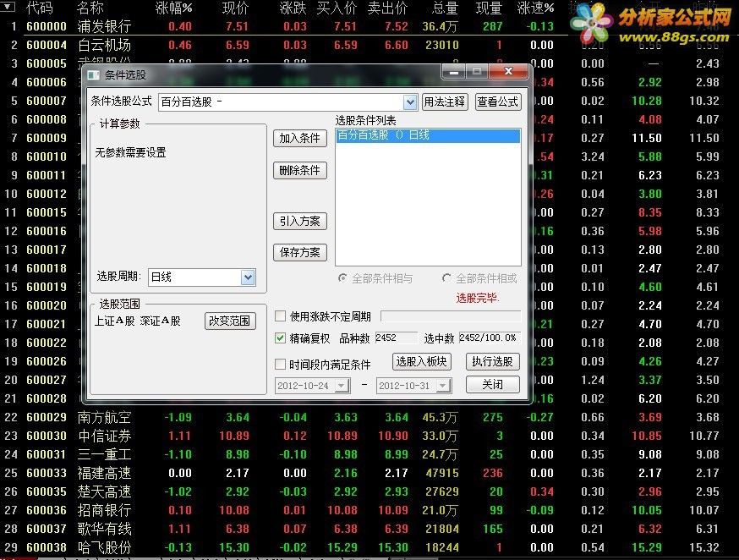Image resolution: width=739 pixels, height=560 pixels.
Task: Click the 关闭 button
Action: coord(492,384)
